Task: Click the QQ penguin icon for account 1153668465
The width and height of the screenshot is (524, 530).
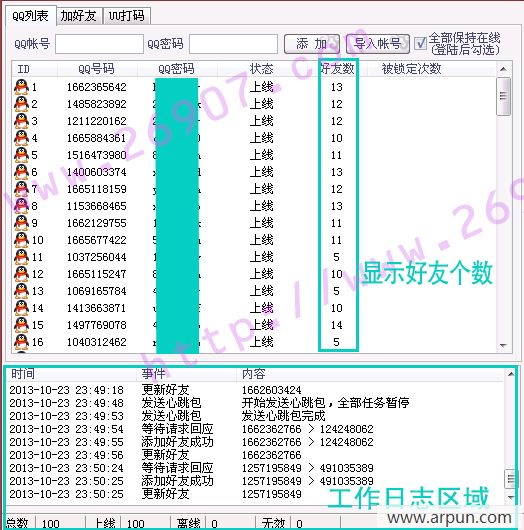Action: point(21,206)
